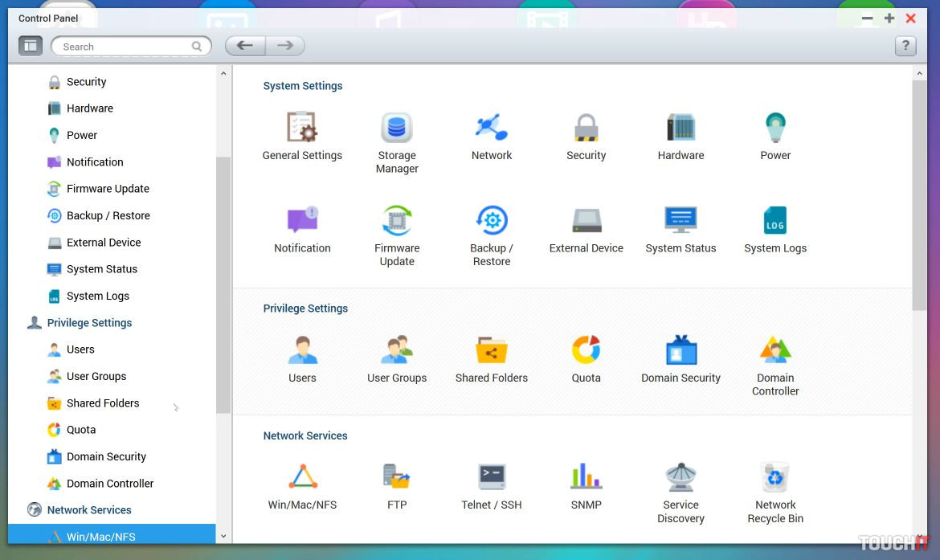Select System Logs in the sidebar
The height and width of the screenshot is (560, 940).
tap(98, 296)
